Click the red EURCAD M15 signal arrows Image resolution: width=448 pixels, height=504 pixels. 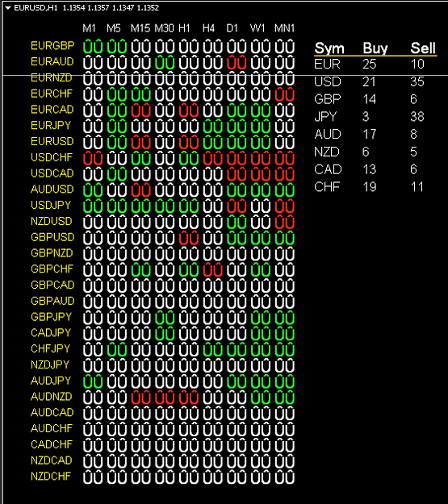tap(140, 110)
